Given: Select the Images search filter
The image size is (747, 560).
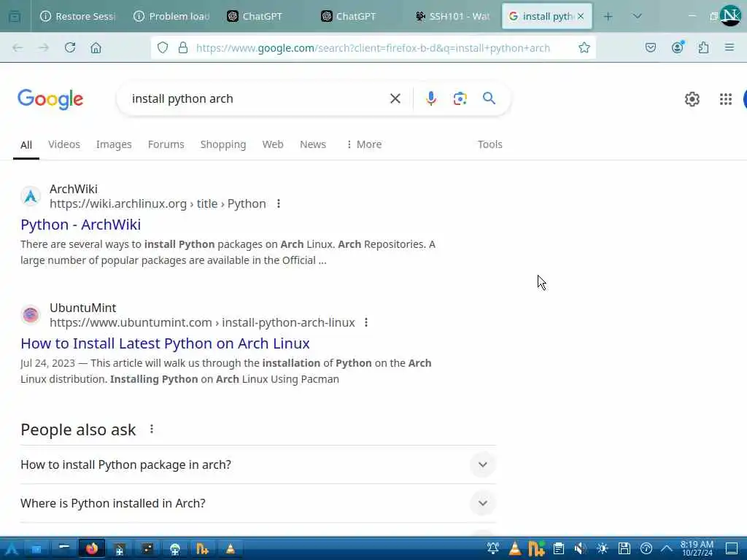Looking at the screenshot, I should pos(114,144).
